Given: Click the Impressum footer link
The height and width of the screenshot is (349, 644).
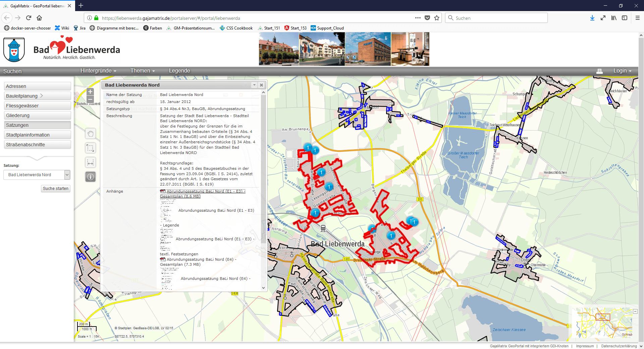Looking at the screenshot, I should click(x=585, y=346).
